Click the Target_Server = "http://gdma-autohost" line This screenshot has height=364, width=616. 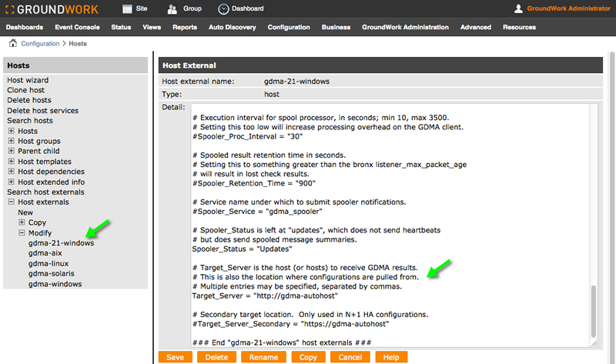(x=265, y=296)
